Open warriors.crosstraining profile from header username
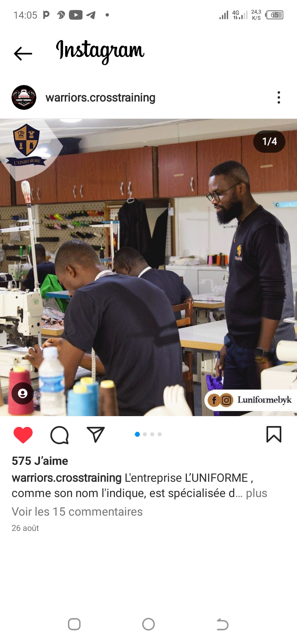Screen dimensions: 297x644 (x=100, y=98)
